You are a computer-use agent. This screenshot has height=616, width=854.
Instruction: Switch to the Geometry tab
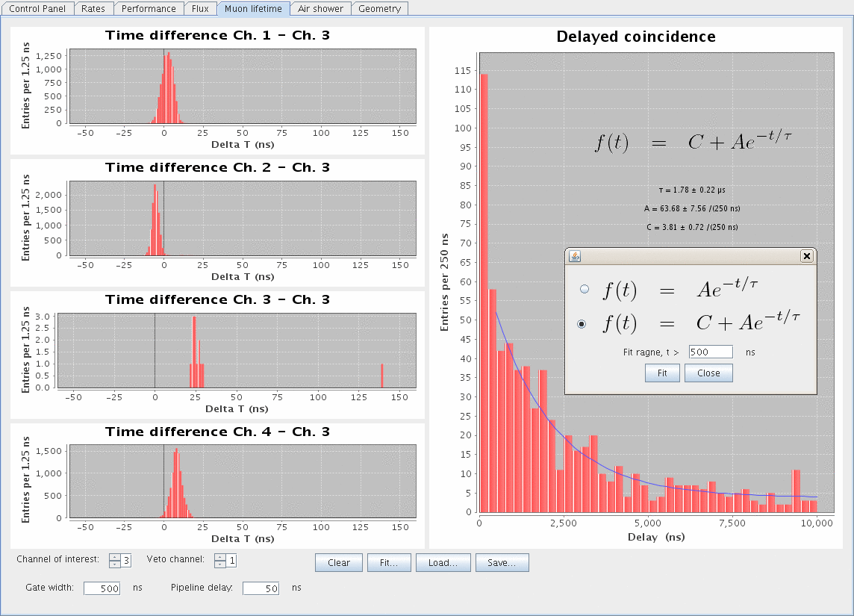(x=379, y=9)
